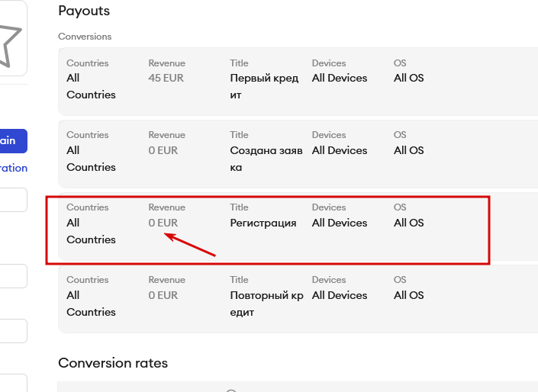Image resolution: width=538 pixels, height=392 pixels.
Task: Click the circle icon below Conversion rates
Action: coord(231,390)
